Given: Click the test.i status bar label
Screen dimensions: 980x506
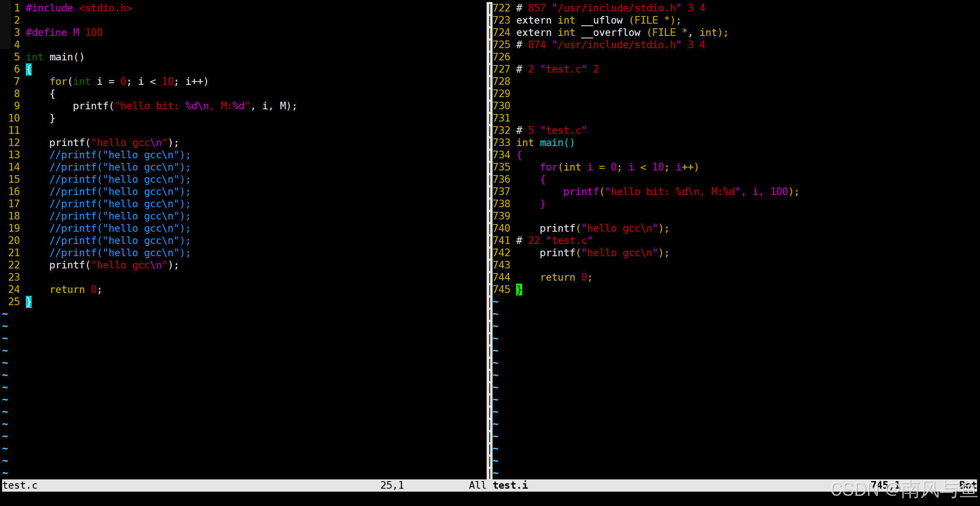Looking at the screenshot, I should [510, 485].
